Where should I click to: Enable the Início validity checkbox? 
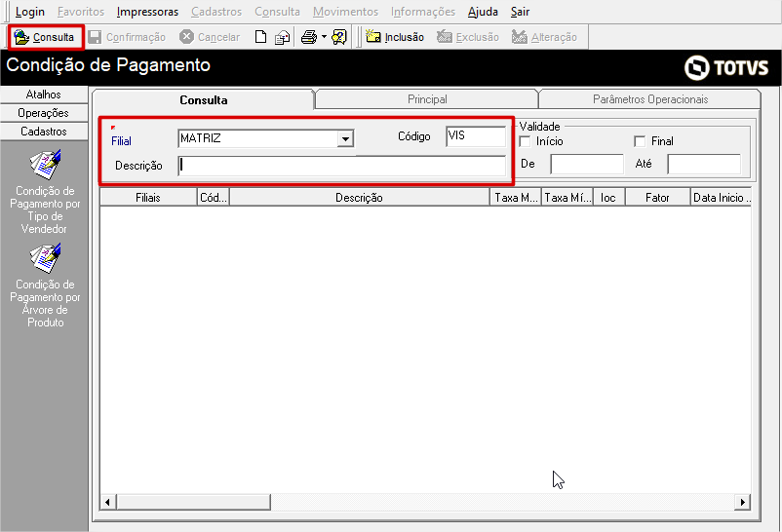tap(525, 141)
